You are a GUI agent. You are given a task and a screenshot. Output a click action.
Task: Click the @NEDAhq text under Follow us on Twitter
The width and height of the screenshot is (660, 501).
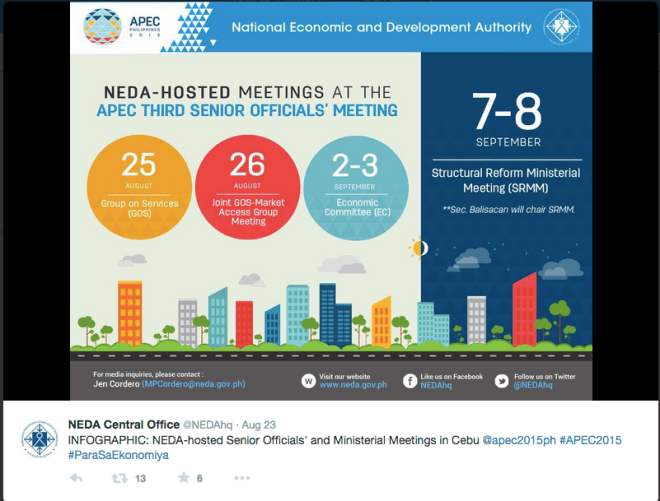pos(533,385)
